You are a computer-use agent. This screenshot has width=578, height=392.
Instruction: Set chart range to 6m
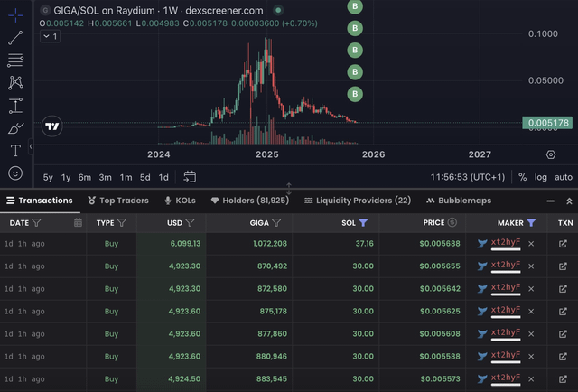pyautogui.click(x=85, y=177)
